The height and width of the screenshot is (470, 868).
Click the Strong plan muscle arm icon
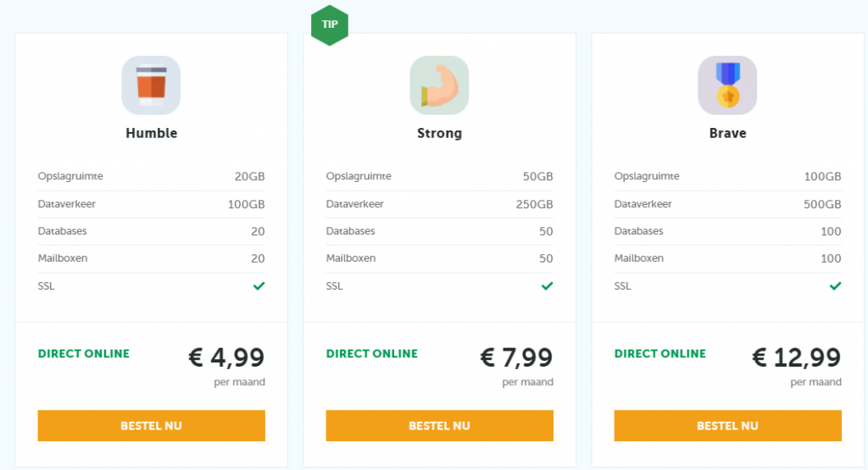pyautogui.click(x=439, y=86)
